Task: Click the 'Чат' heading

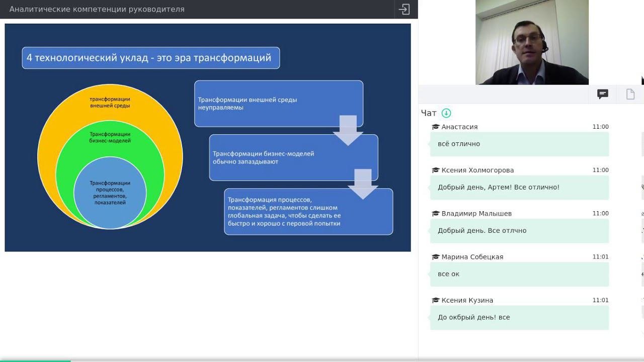Action: (429, 113)
